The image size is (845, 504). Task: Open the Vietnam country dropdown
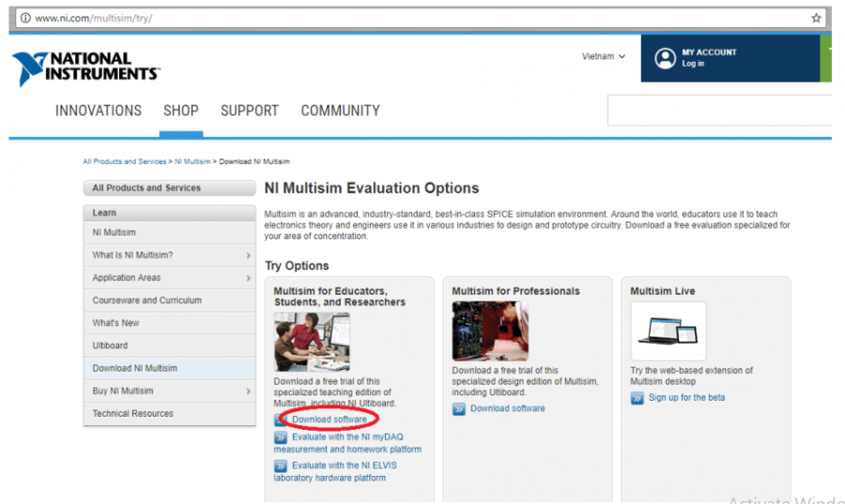click(x=603, y=56)
